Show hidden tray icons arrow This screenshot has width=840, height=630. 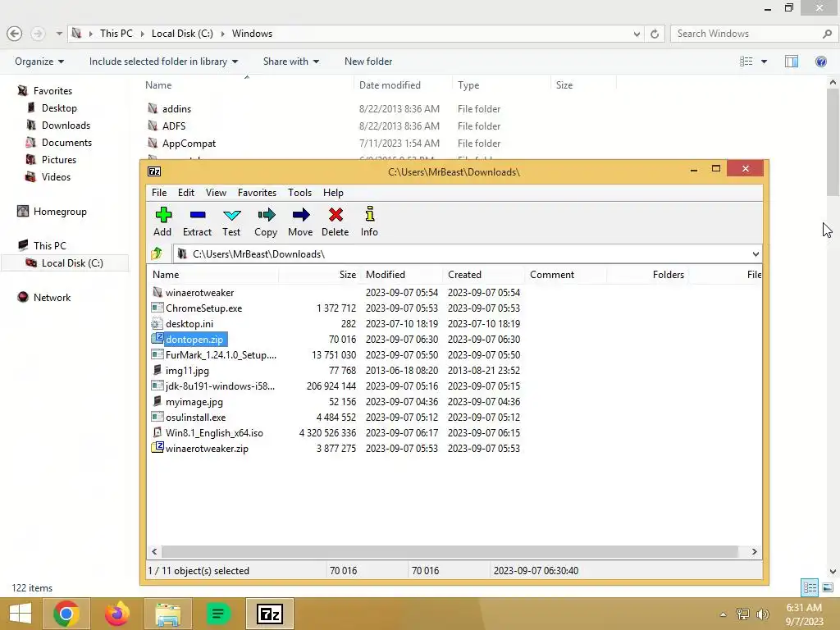(724, 614)
